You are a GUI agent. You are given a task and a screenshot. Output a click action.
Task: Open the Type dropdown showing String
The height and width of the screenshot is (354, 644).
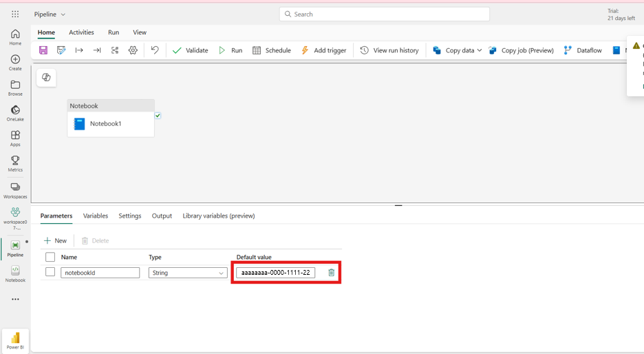[188, 273]
